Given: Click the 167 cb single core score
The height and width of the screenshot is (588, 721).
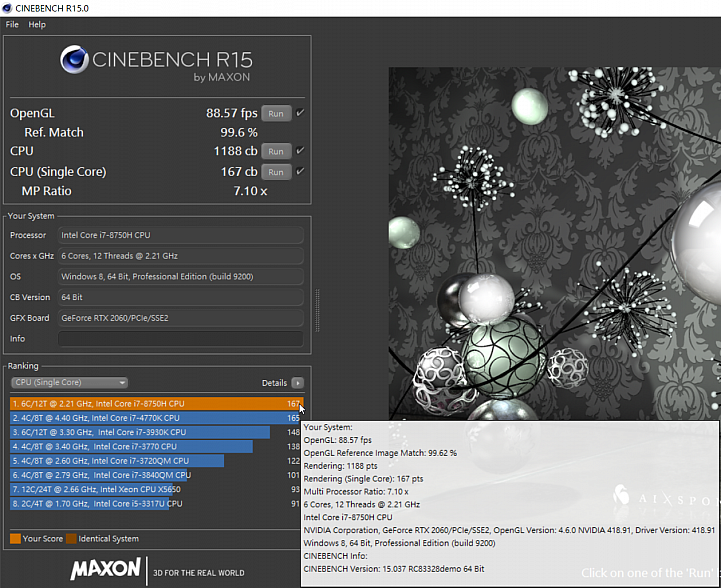Looking at the screenshot, I should tap(239, 171).
